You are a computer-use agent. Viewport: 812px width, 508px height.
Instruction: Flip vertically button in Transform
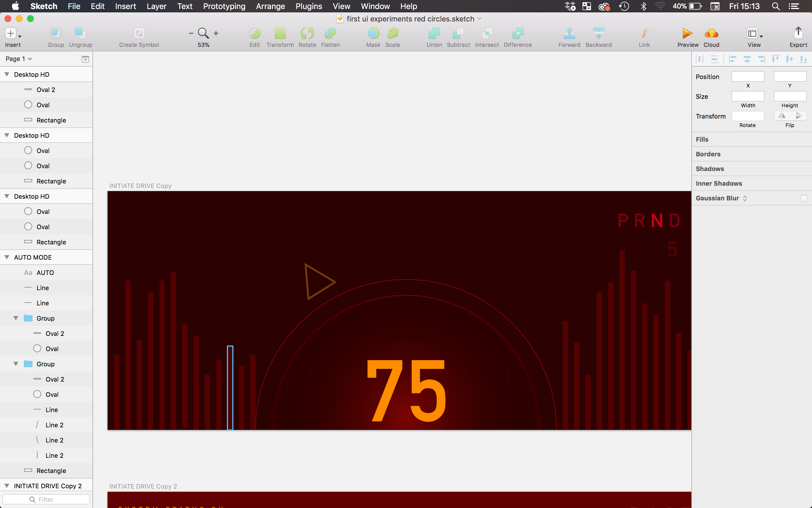click(798, 116)
